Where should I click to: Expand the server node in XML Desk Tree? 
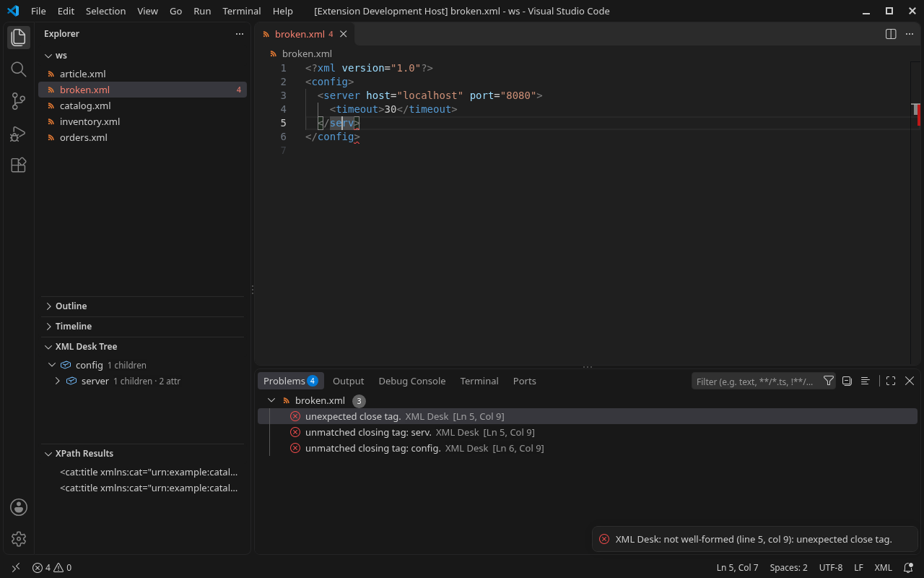click(58, 381)
